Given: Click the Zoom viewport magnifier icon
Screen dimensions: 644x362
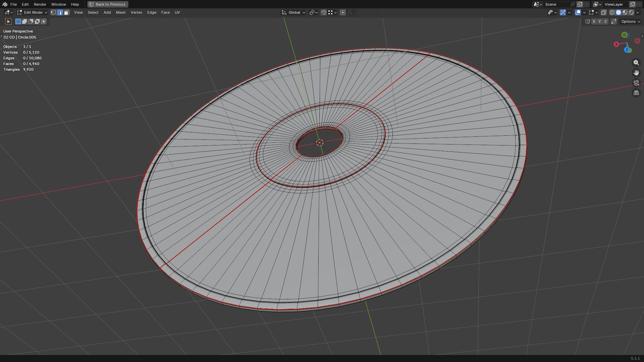Looking at the screenshot, I should point(636,63).
